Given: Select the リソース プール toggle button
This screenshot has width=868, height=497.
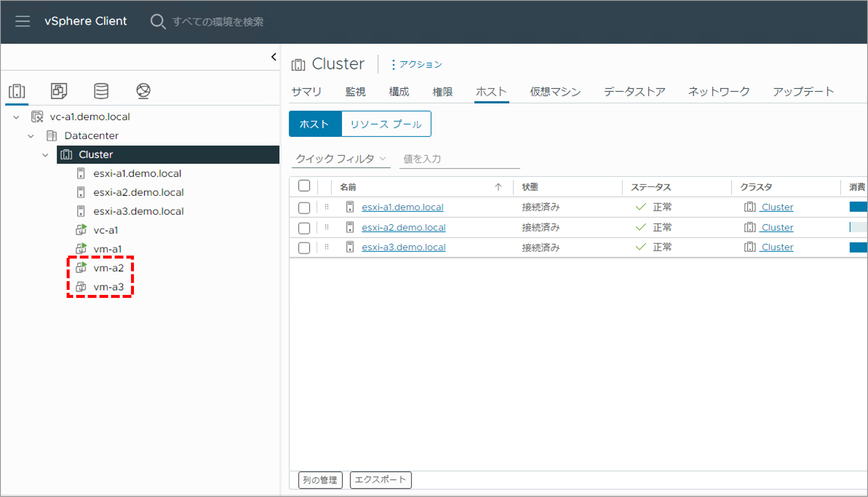Looking at the screenshot, I should (386, 124).
